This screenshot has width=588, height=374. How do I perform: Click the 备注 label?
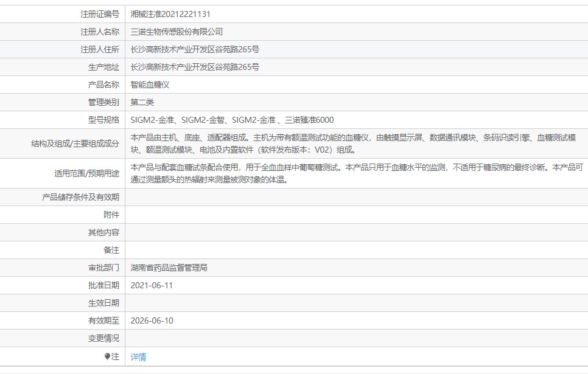[x=111, y=250]
